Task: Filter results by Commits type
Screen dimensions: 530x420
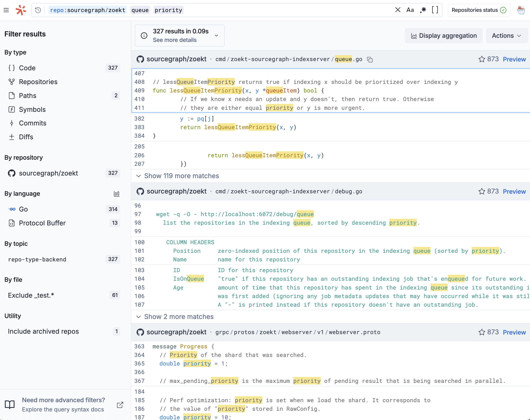Action: pyautogui.click(x=64, y=123)
